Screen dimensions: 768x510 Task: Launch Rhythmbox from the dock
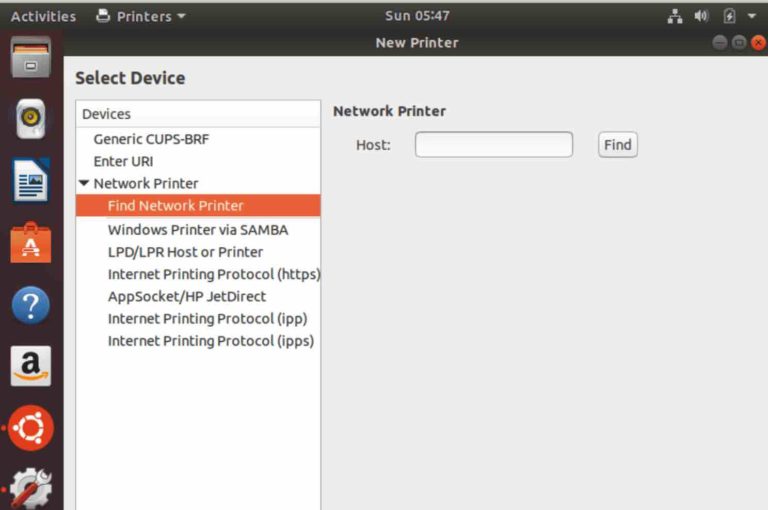[31, 119]
